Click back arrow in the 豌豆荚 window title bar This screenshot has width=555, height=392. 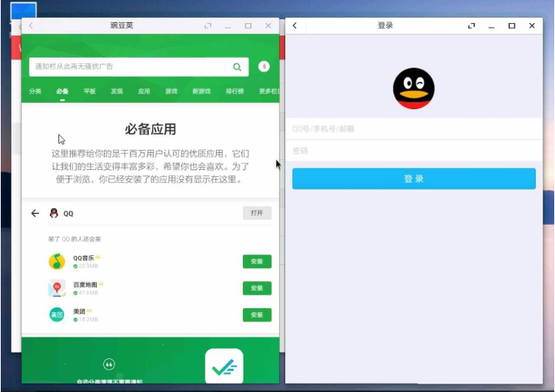32,25
